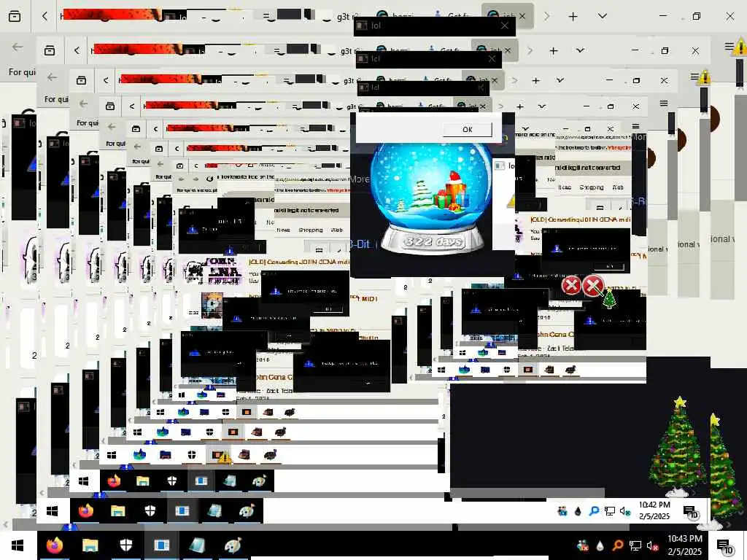Switch to the g3t r tab in outermost browser
This screenshot has width=747, height=560.
tap(348, 17)
